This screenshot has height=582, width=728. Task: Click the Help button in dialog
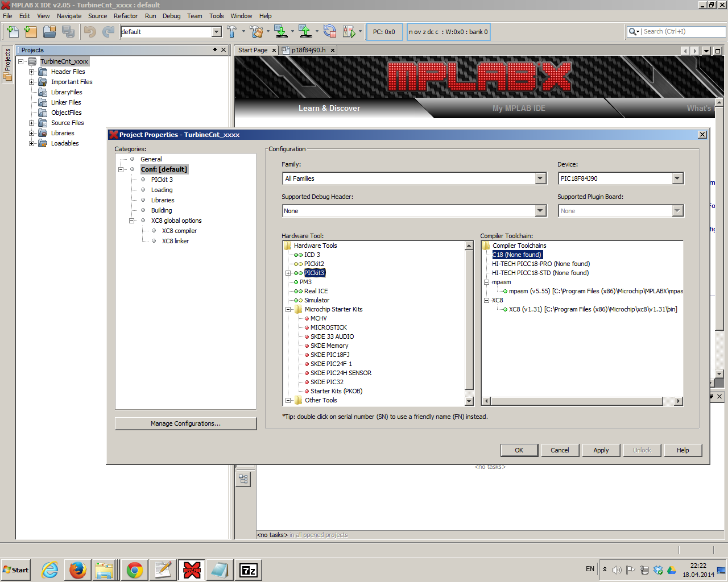point(683,450)
